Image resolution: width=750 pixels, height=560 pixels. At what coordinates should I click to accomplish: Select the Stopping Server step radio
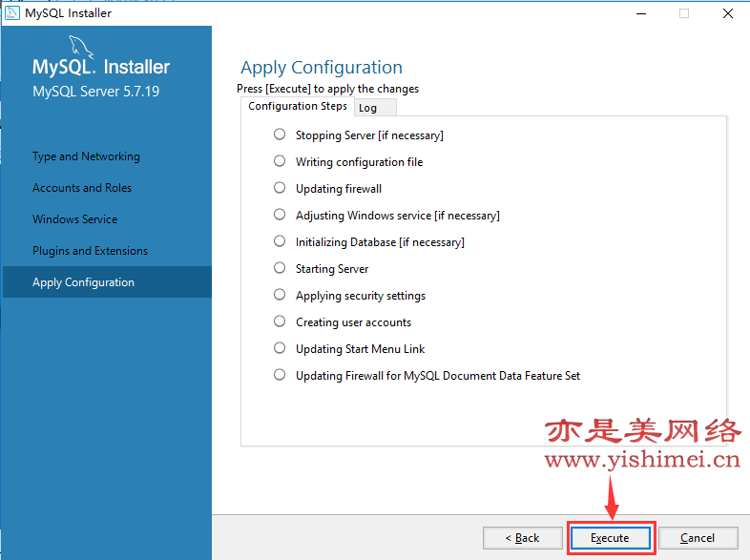[280, 135]
